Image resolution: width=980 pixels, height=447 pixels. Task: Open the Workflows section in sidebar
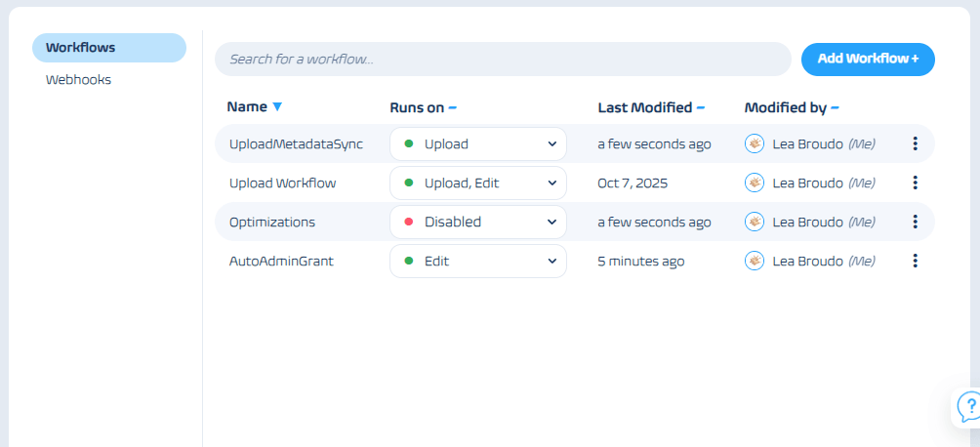[x=109, y=48]
